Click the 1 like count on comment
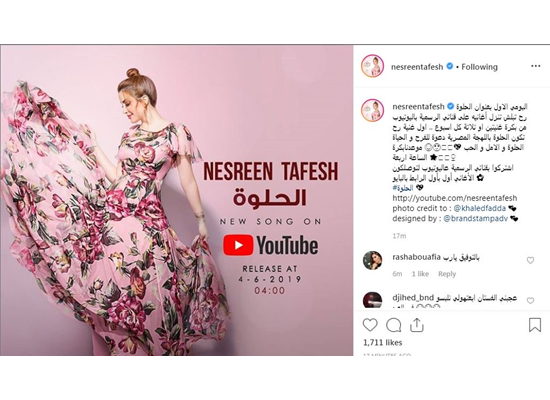Image resolution: width=550 pixels, height=400 pixels. [x=420, y=274]
